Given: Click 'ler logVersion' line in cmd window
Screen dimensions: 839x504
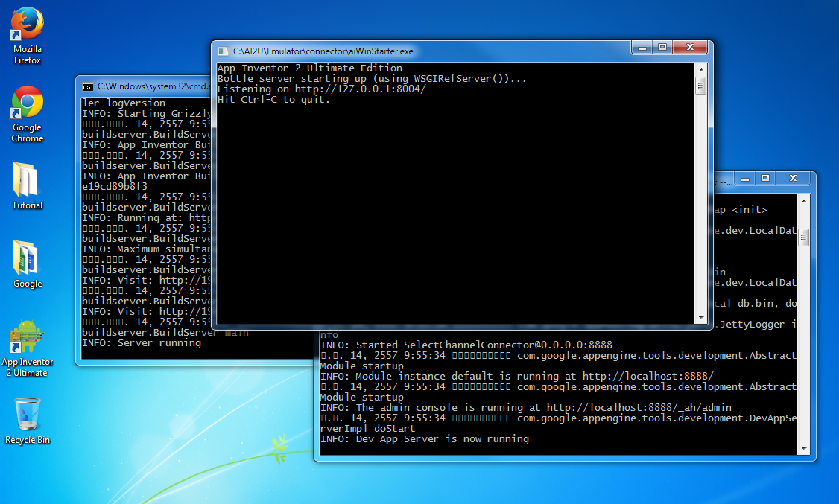Looking at the screenshot, I should (124, 103).
